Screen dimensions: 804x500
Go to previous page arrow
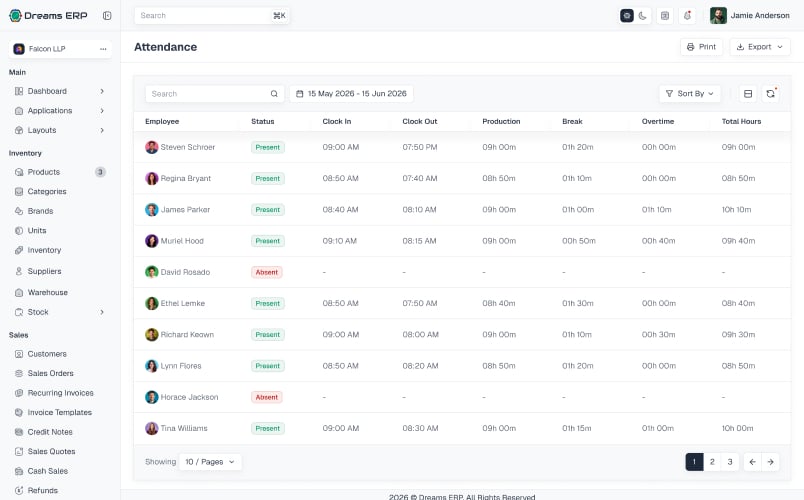752,462
